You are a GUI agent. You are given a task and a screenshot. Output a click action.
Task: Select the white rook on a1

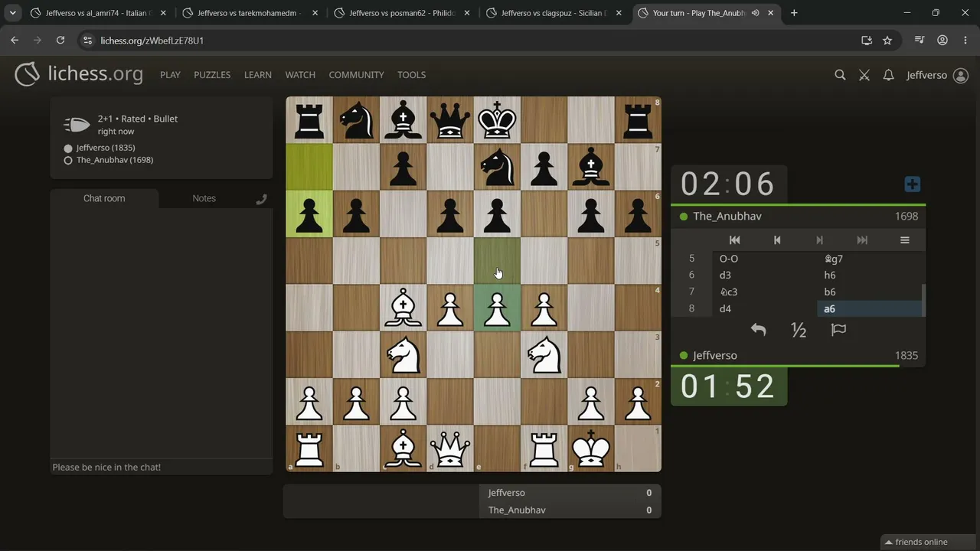(x=309, y=448)
